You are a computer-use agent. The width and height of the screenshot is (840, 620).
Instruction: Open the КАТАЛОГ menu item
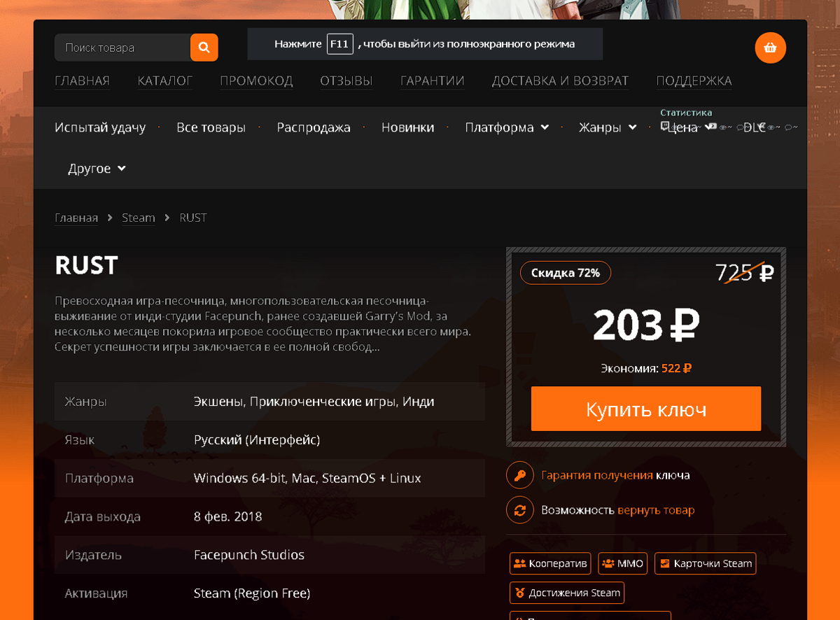click(165, 80)
